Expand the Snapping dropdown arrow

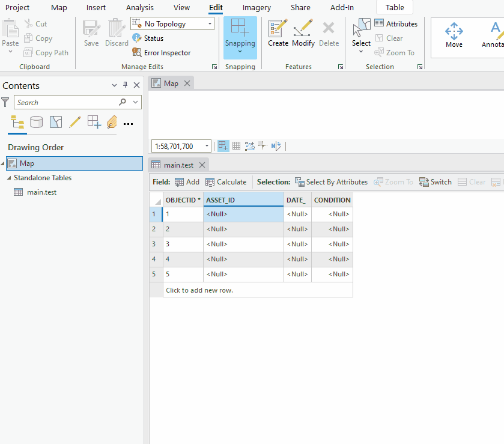pos(240,52)
